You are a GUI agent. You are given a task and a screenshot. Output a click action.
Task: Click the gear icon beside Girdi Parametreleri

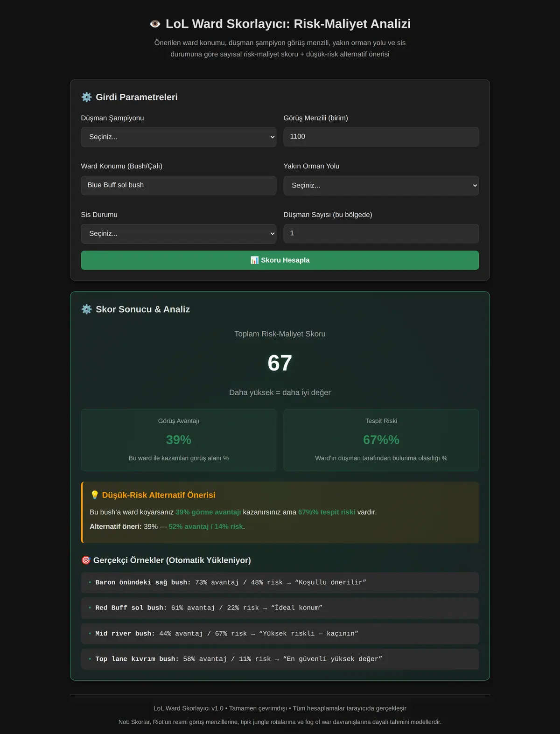(86, 97)
